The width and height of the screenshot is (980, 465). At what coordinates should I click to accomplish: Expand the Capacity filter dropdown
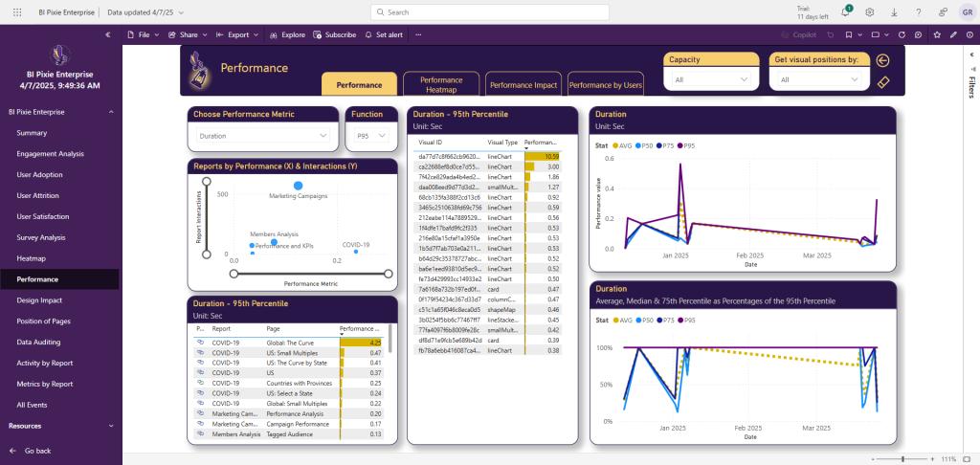pos(711,79)
